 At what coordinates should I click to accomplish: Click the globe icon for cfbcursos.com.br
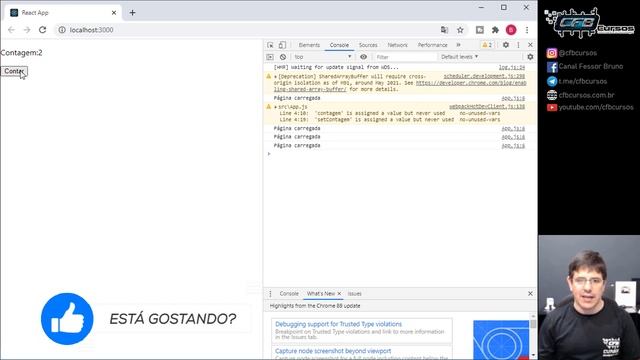pos(552,95)
